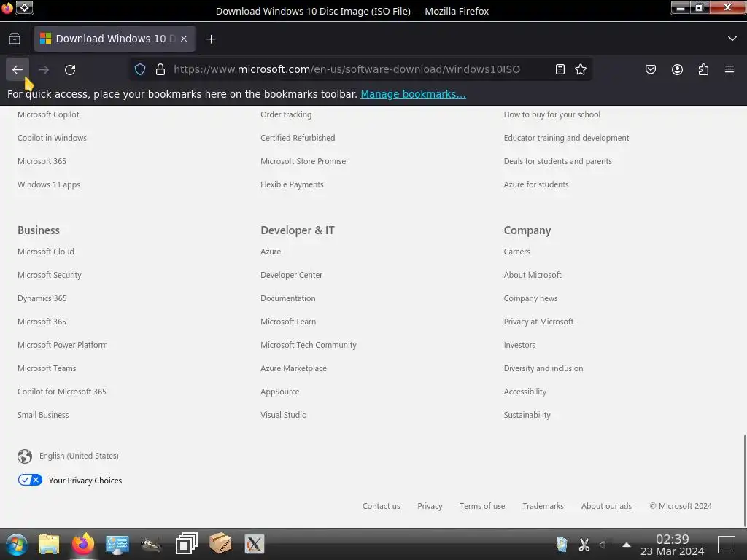Click the window switcher icon in taskbar
Screen dimensions: 747x560
(x=186, y=544)
